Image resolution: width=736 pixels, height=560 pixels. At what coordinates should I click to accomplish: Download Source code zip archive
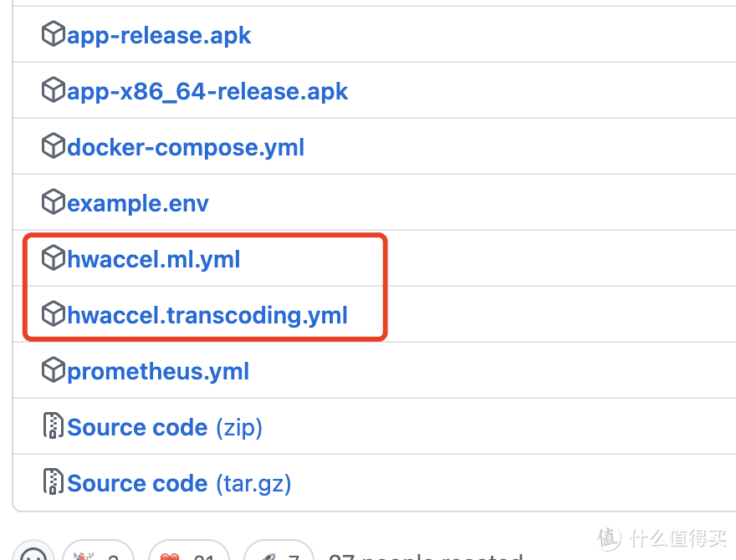point(164,428)
